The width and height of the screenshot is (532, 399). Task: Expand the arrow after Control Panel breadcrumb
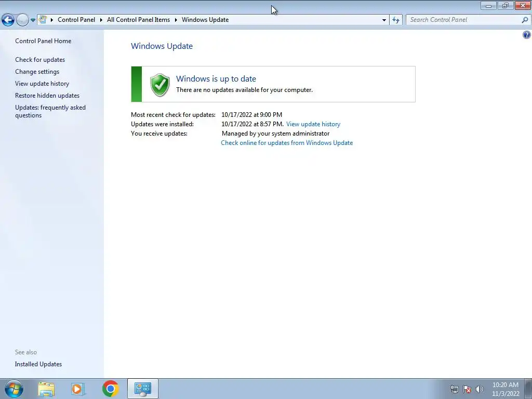tap(101, 20)
